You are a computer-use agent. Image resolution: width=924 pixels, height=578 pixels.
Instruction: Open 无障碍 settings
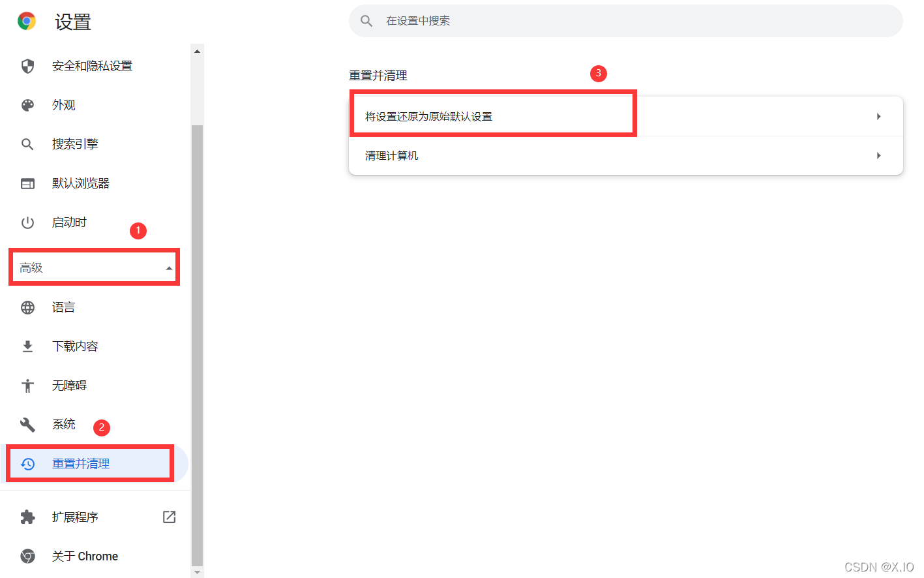[x=69, y=386]
